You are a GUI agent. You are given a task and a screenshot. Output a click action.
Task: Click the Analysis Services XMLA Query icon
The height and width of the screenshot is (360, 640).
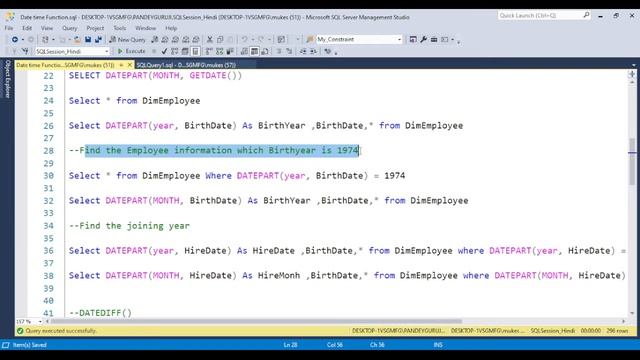click(186, 40)
